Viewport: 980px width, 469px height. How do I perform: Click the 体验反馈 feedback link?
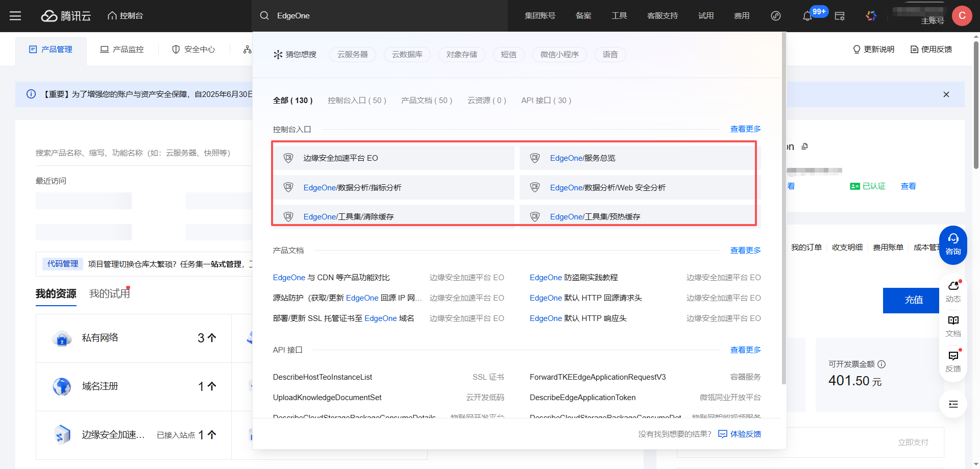click(x=740, y=434)
